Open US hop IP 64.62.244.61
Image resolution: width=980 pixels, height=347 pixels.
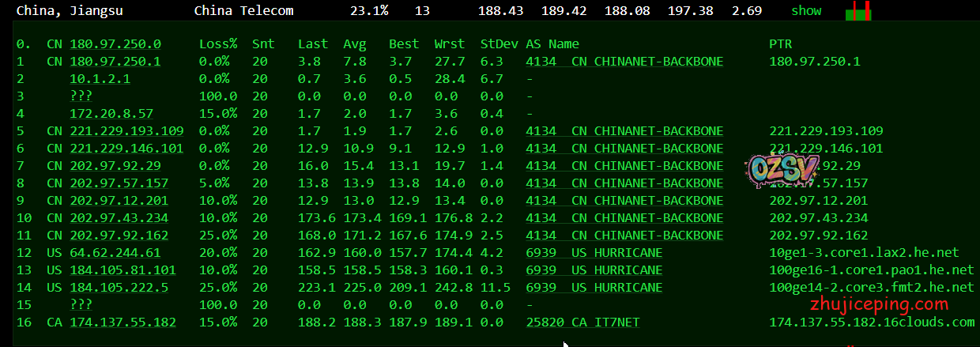tap(115, 253)
